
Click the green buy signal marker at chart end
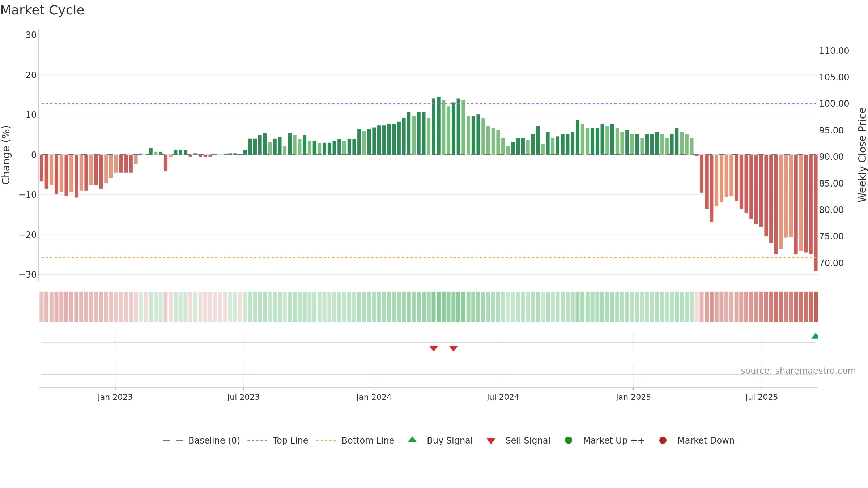[x=815, y=336]
